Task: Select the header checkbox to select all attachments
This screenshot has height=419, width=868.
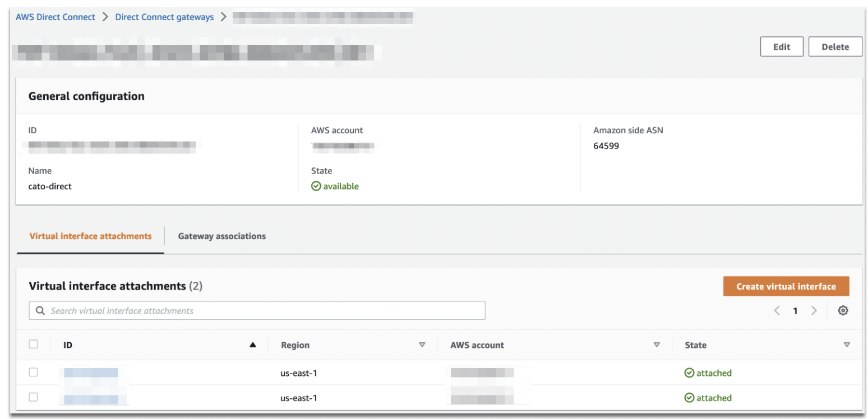Action: (33, 345)
